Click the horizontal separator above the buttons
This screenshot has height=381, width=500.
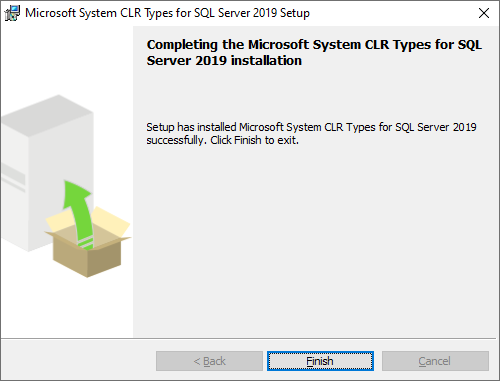tap(248, 339)
